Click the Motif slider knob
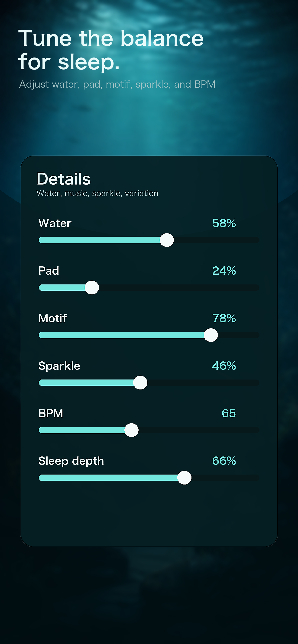 coord(211,335)
